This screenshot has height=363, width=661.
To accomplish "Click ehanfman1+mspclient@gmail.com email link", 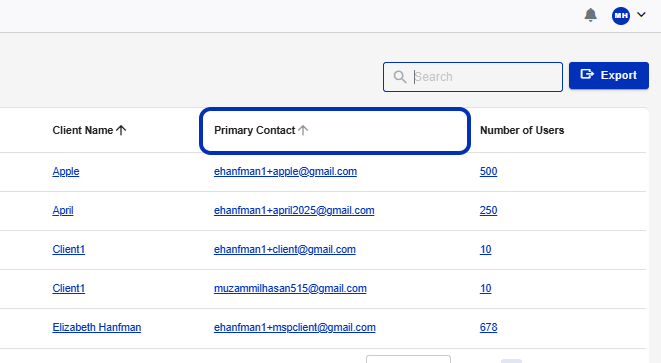I will point(295,327).
